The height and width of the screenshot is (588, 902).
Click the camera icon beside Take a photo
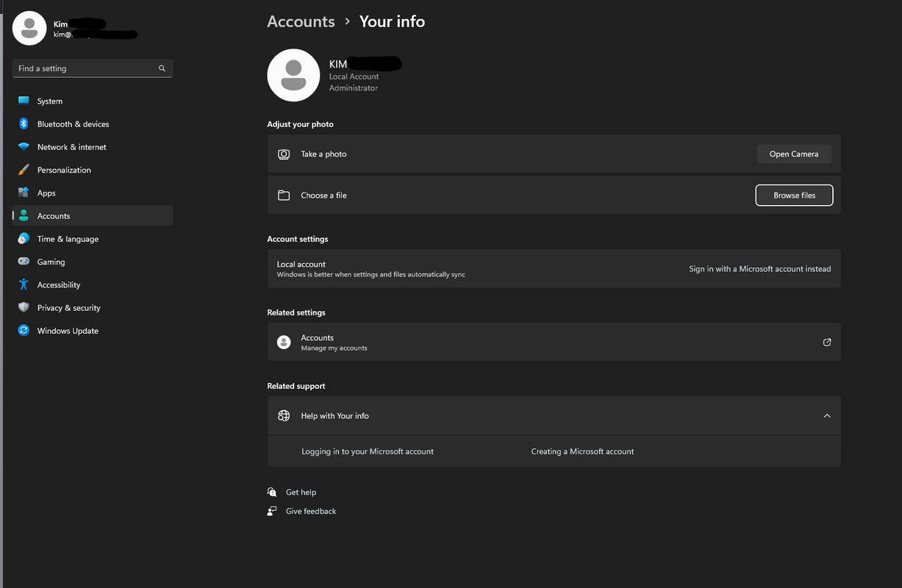coord(284,154)
